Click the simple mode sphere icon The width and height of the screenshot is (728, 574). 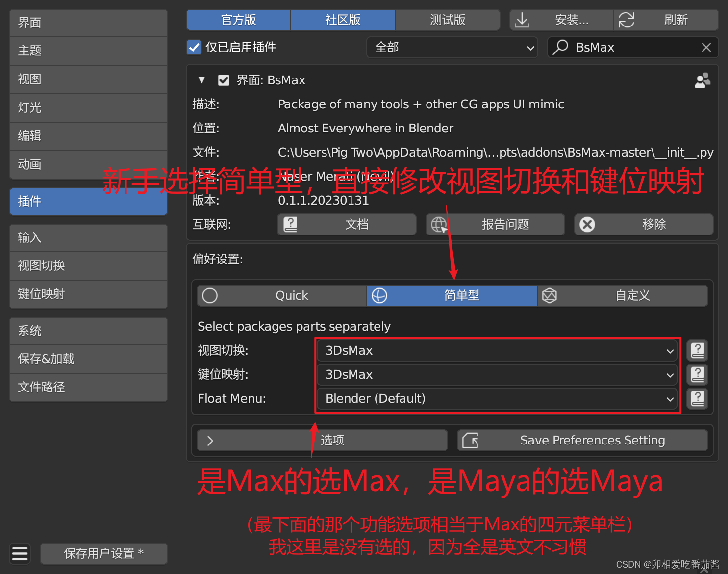coord(379,296)
